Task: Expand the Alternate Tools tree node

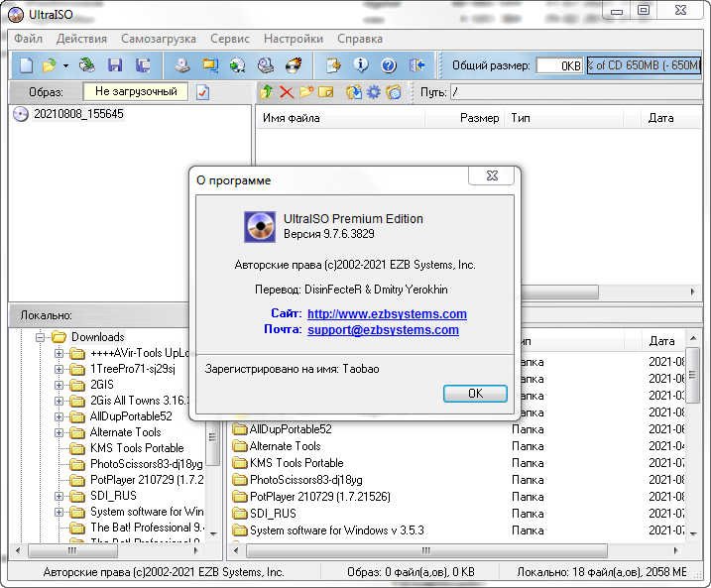Action: coord(59,432)
